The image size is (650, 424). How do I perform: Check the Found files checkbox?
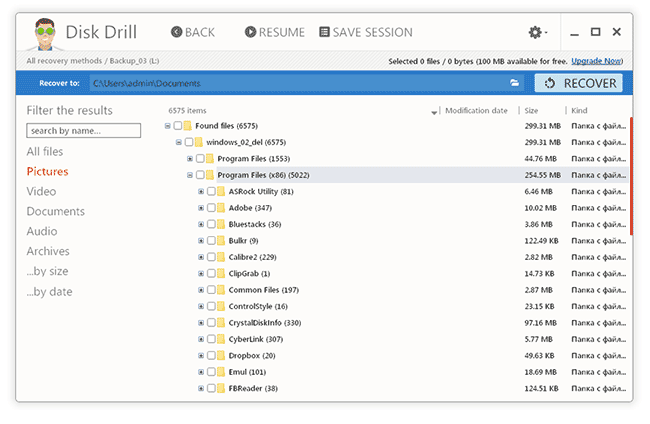178,126
